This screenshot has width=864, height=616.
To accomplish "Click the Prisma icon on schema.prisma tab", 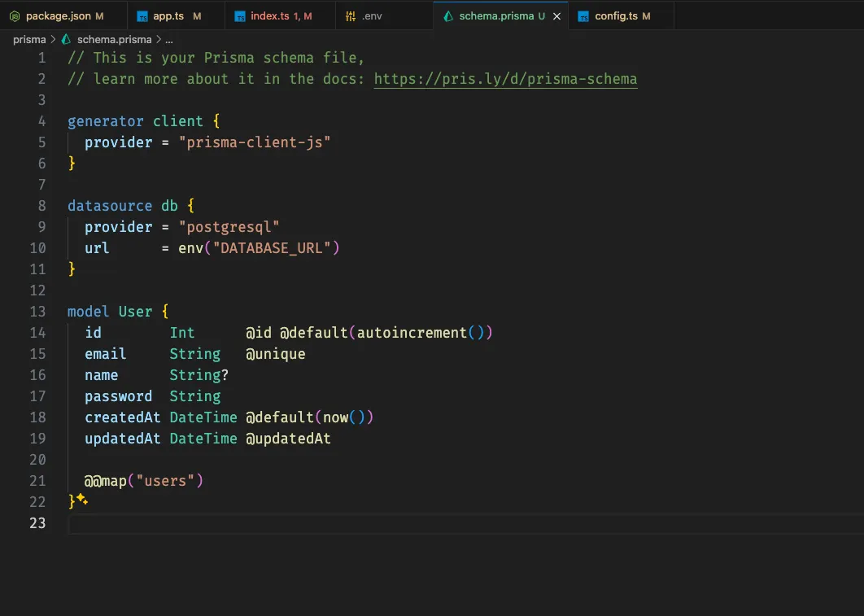I will click(x=448, y=16).
